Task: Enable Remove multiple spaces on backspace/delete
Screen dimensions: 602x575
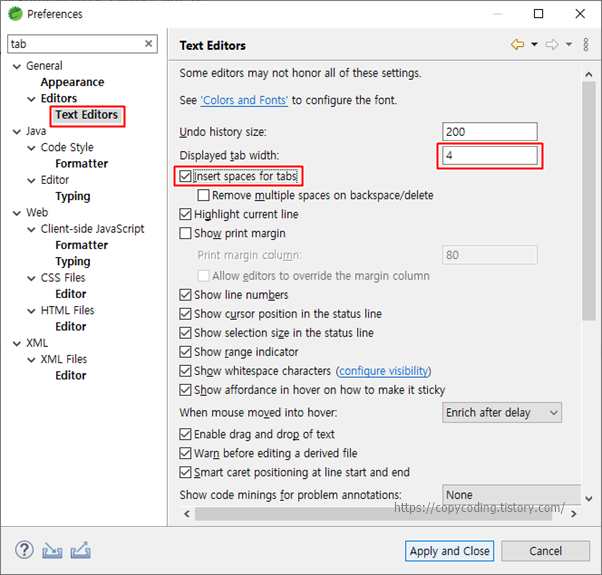Action: click(203, 195)
